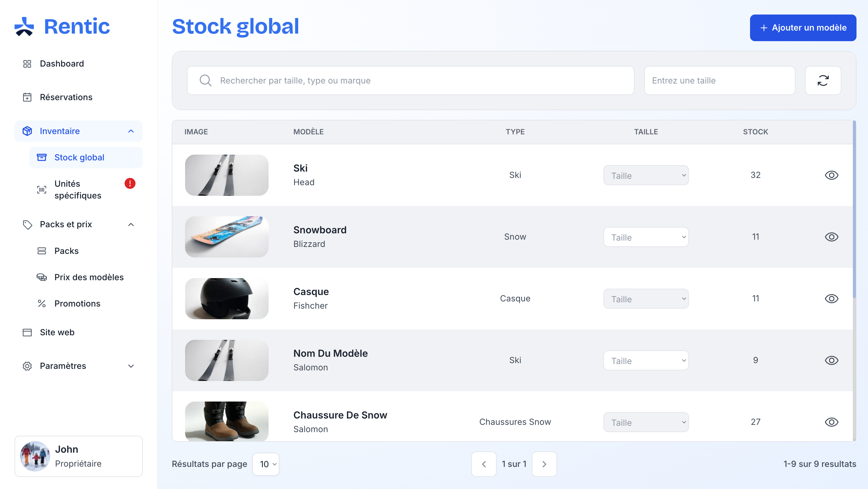This screenshot has height=489, width=868.
Task: Click Ajouter un modèle button
Action: click(803, 28)
